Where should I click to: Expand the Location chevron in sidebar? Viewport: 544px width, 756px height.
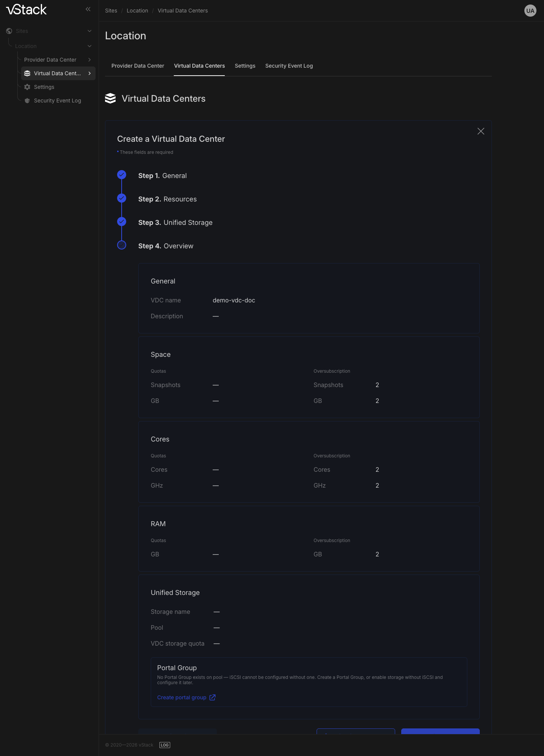click(x=90, y=46)
